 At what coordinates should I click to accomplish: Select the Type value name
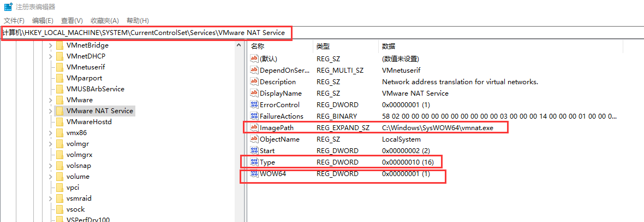pos(267,162)
